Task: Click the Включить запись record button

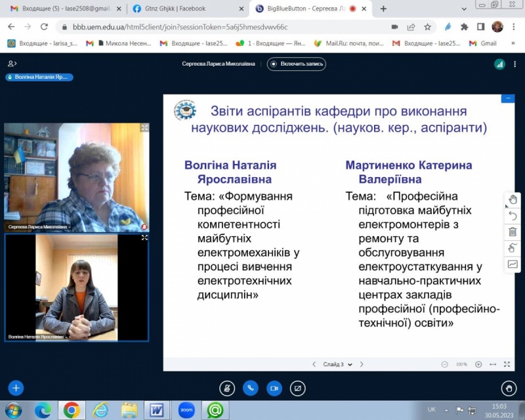Action: coord(296,64)
